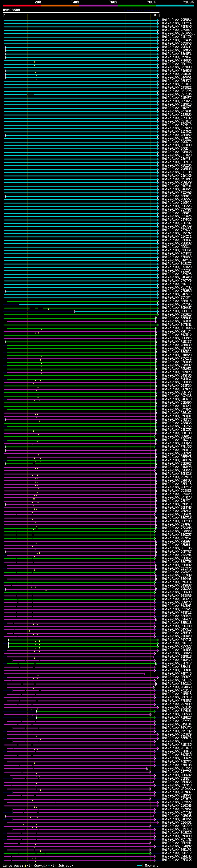This screenshot has height=868, width=197.
Task: Click label UniRef100_A7PWG0
Action: click(177, 60)
